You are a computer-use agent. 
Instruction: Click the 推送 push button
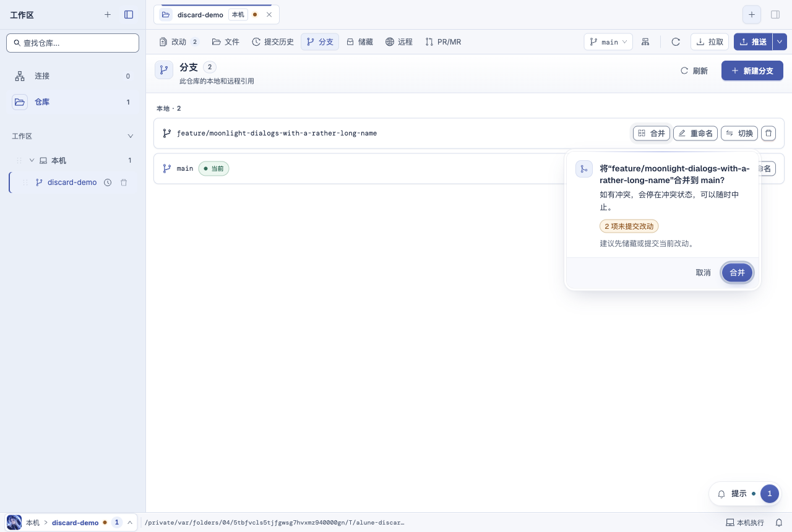pyautogui.click(x=753, y=42)
